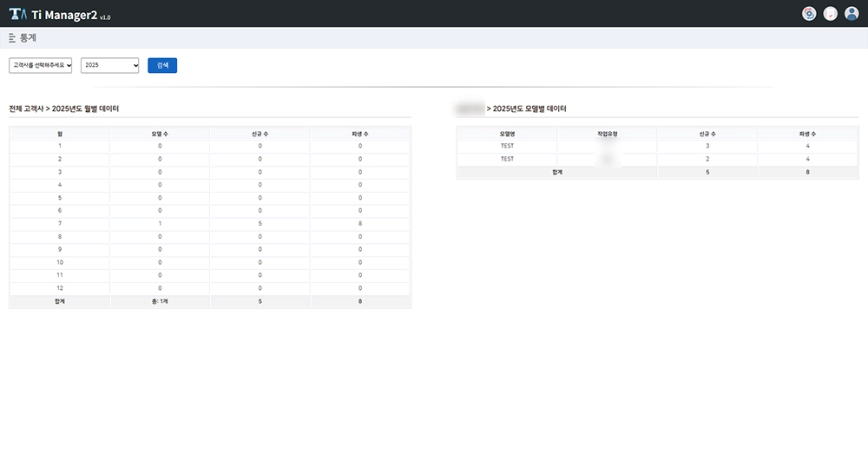Click the Ti Manager2 logo icon
The width and height of the screenshot is (868, 454).
17,14
